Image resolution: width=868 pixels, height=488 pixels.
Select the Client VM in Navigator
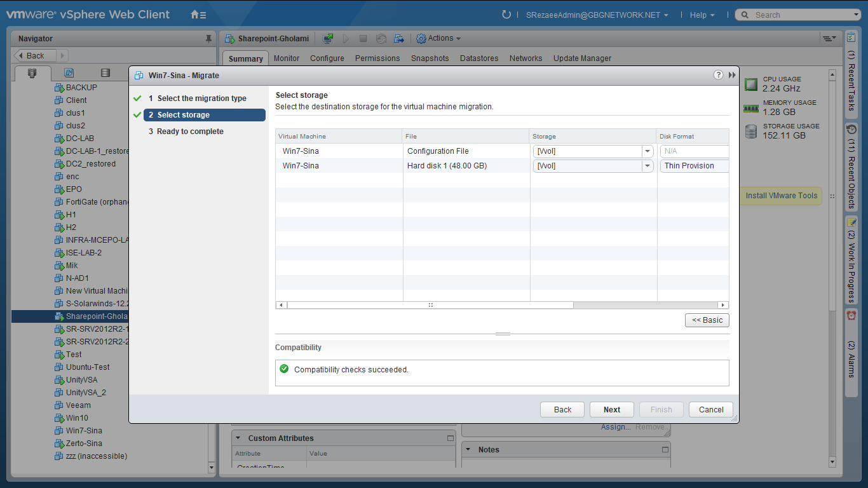pyautogui.click(x=76, y=100)
